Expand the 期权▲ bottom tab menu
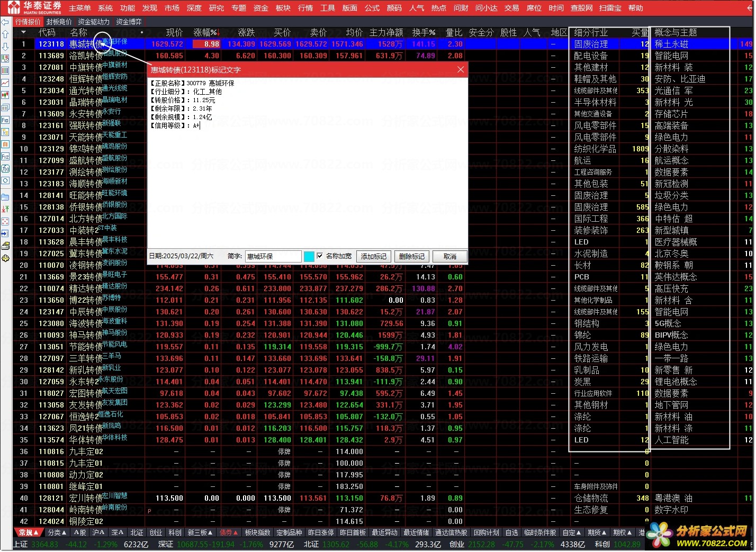This screenshot has width=756, height=552. click(622, 532)
